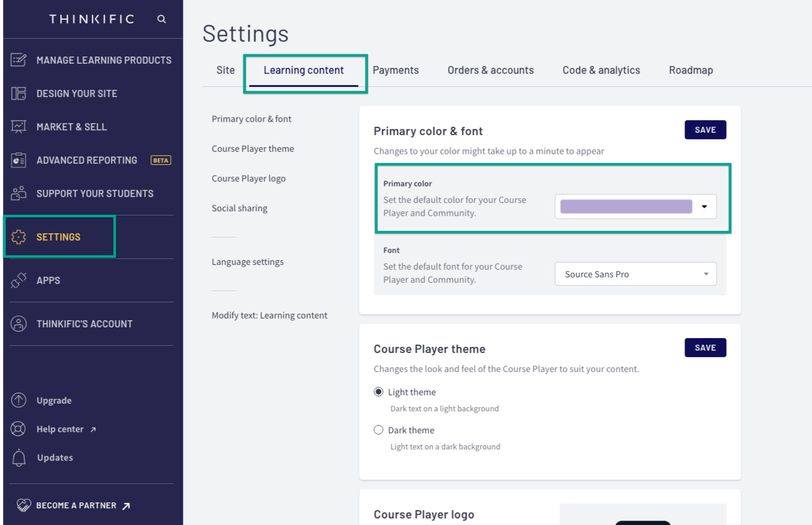The height and width of the screenshot is (525, 812).
Task: Open the Primary color dropdown arrow
Action: (x=704, y=207)
